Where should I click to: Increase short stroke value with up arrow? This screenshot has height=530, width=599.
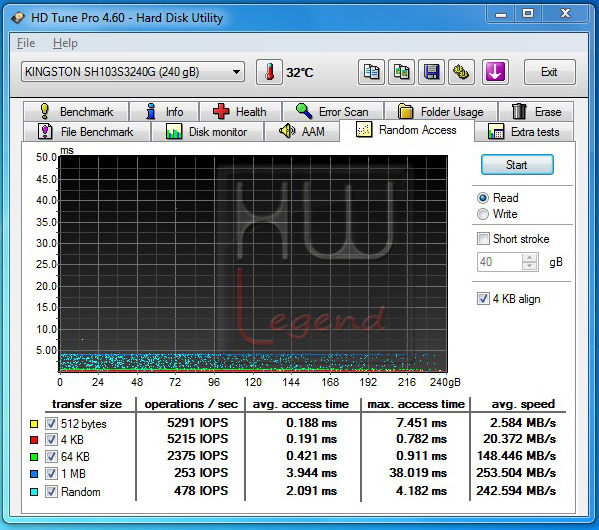(529, 258)
